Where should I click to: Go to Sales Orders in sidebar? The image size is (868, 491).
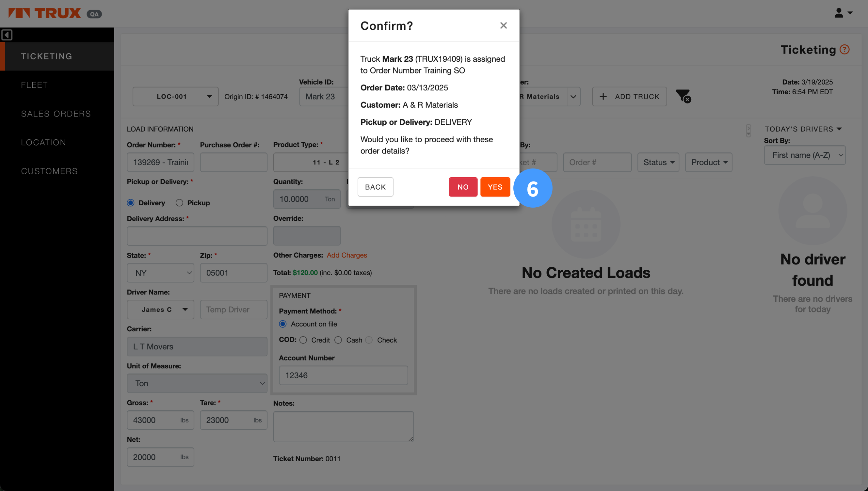coord(56,114)
